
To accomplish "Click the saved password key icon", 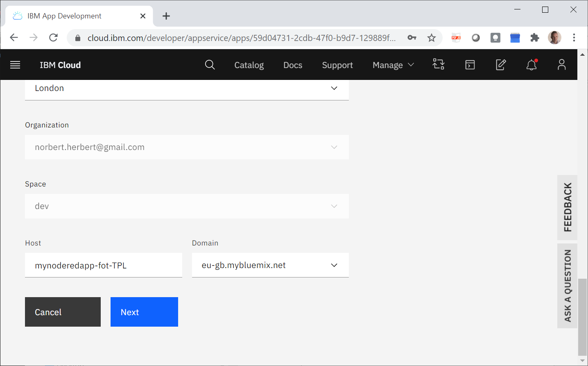I will tap(412, 38).
